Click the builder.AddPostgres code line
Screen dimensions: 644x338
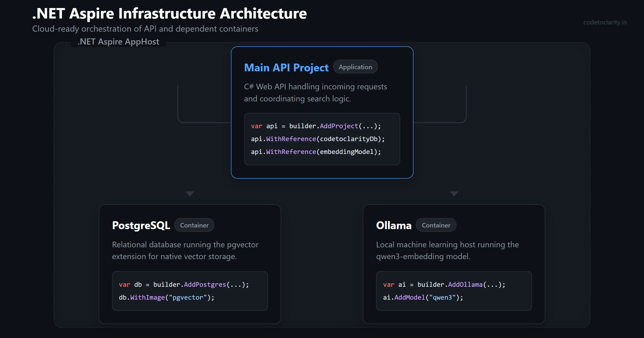(184, 285)
